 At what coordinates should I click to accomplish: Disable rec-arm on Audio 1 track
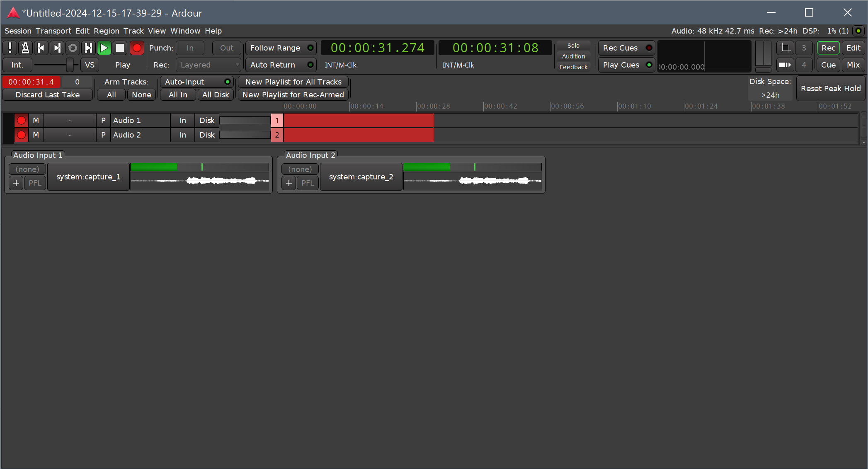pos(21,121)
